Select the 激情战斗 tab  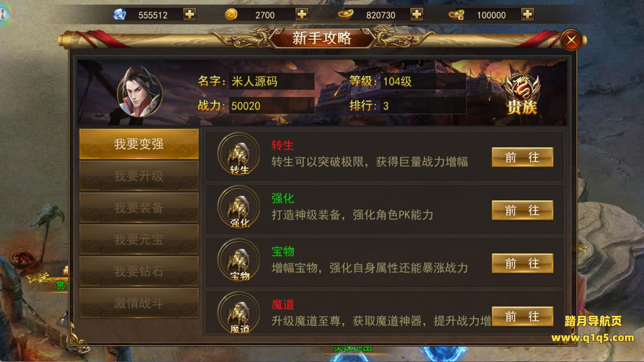click(139, 303)
